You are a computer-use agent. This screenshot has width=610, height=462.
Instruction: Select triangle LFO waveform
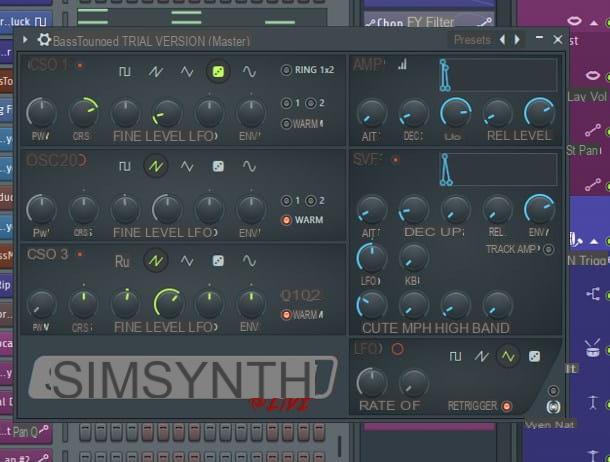[508, 356]
